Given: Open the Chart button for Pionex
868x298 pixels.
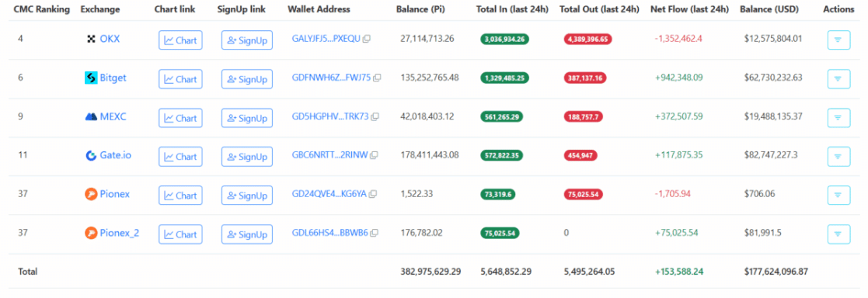Looking at the screenshot, I should [x=180, y=195].
